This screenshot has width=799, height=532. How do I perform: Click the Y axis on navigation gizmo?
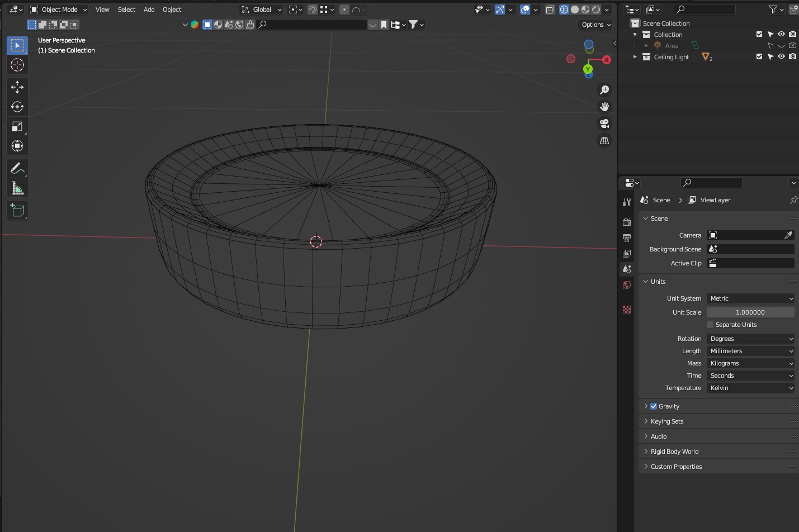tap(588, 69)
